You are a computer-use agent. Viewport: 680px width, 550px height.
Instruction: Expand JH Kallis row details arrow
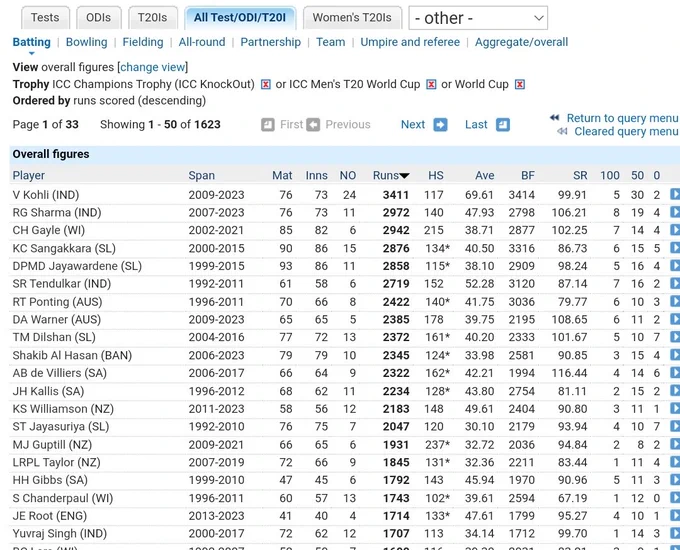(x=675, y=391)
